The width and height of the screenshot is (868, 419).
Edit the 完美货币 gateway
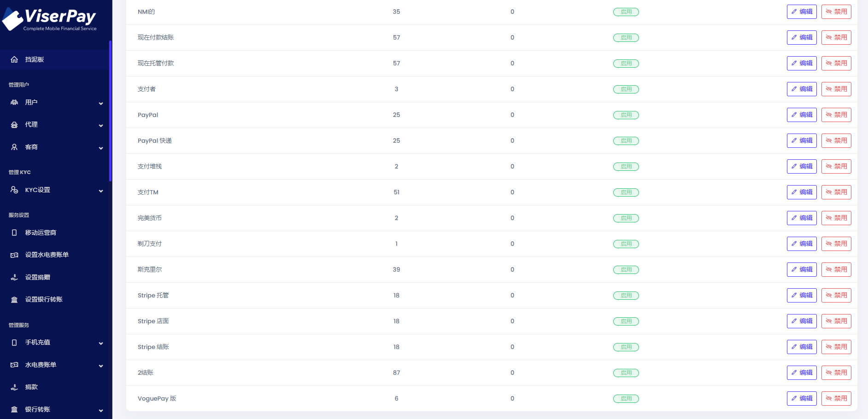(x=802, y=218)
